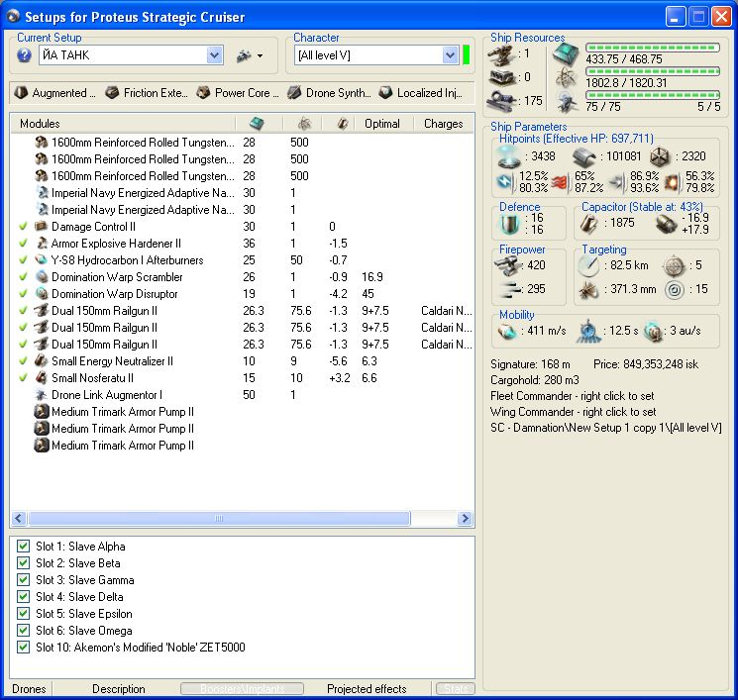Uncheck Slot 2: Slave Beta implant

[23, 563]
